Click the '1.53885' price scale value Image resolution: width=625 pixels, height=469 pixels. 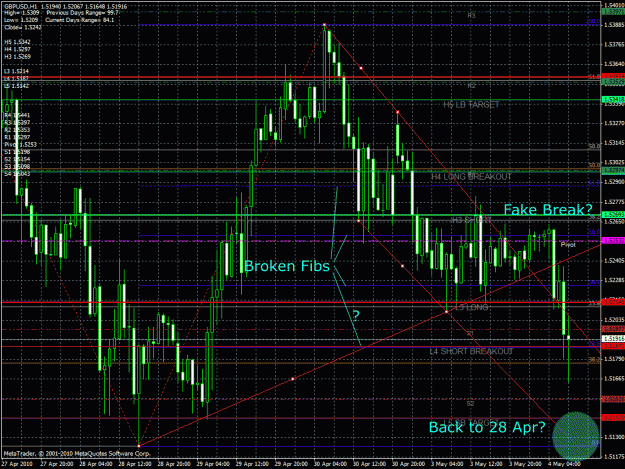(614, 25)
